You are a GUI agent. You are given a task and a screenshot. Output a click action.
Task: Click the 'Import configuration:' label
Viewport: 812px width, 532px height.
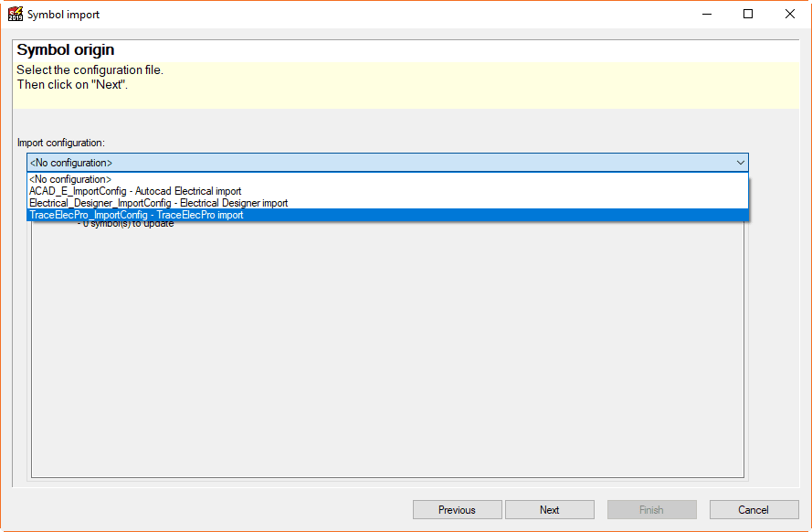[x=61, y=143]
